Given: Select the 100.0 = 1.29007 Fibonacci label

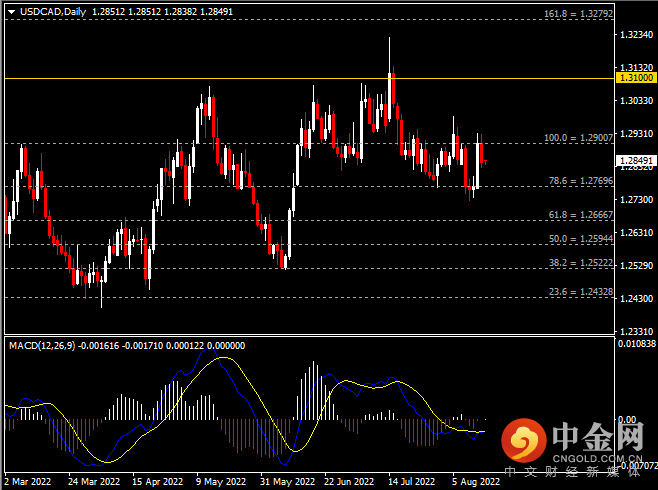Looking at the screenshot, I should point(578,138).
